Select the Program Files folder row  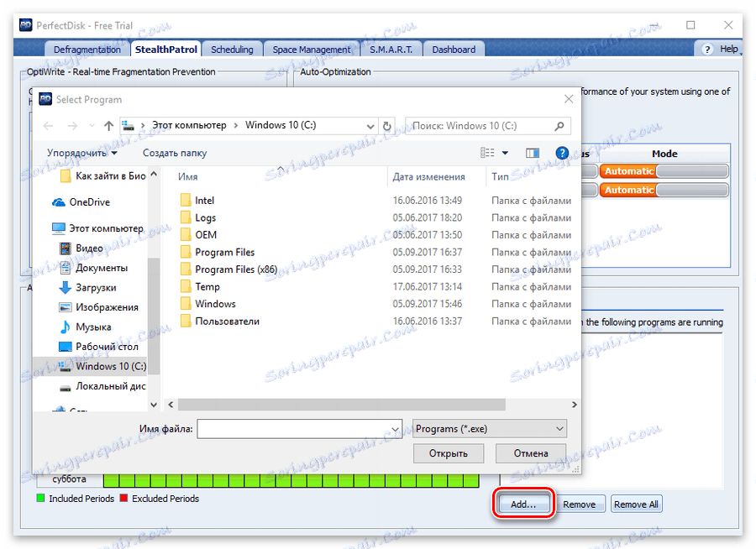(x=224, y=252)
